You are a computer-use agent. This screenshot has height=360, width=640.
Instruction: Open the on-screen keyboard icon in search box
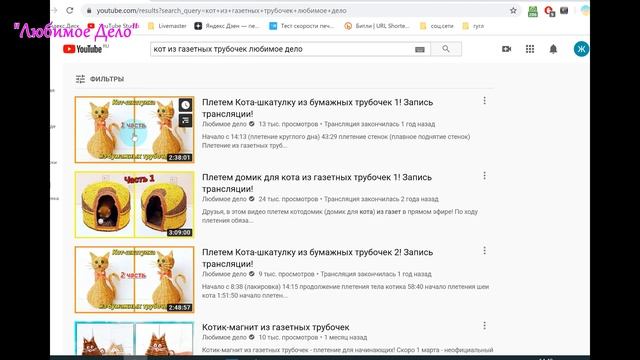[420, 49]
